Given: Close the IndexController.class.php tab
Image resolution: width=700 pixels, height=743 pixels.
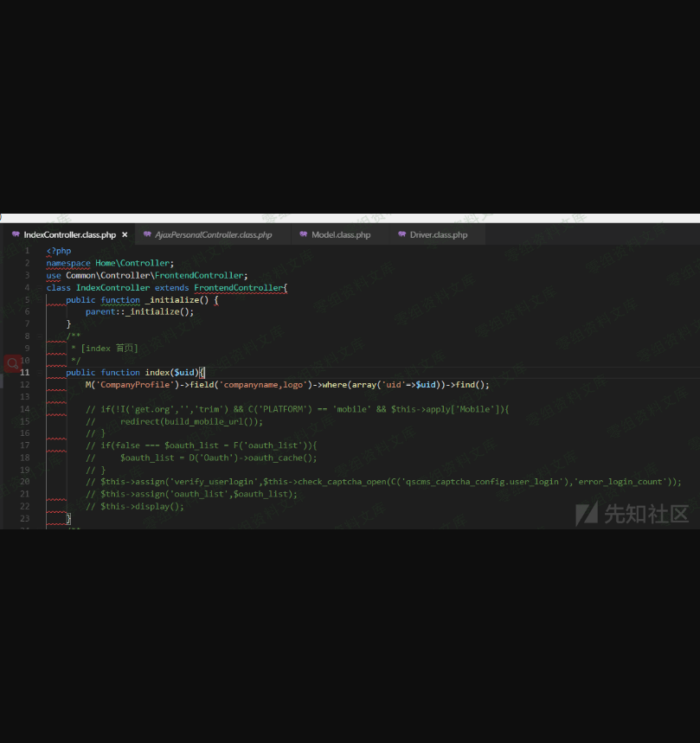Looking at the screenshot, I should pos(125,234).
